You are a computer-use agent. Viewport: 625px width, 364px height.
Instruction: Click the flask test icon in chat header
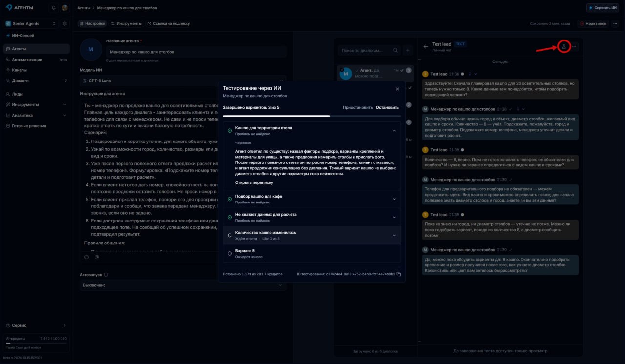point(563,47)
